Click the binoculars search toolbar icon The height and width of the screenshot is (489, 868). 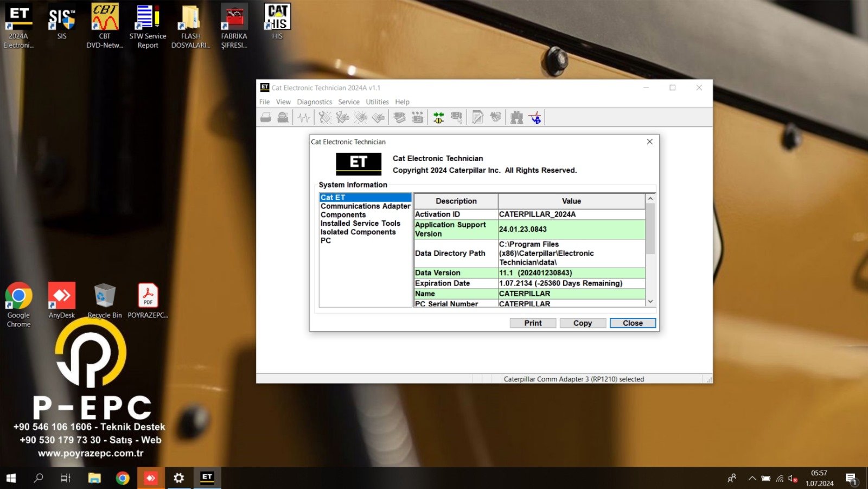[x=517, y=117]
